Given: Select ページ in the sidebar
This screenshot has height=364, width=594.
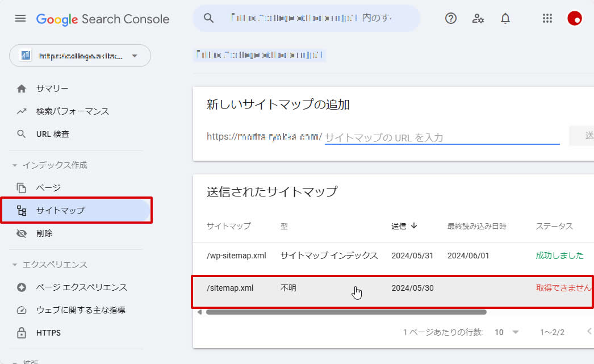Looking at the screenshot, I should tap(48, 187).
